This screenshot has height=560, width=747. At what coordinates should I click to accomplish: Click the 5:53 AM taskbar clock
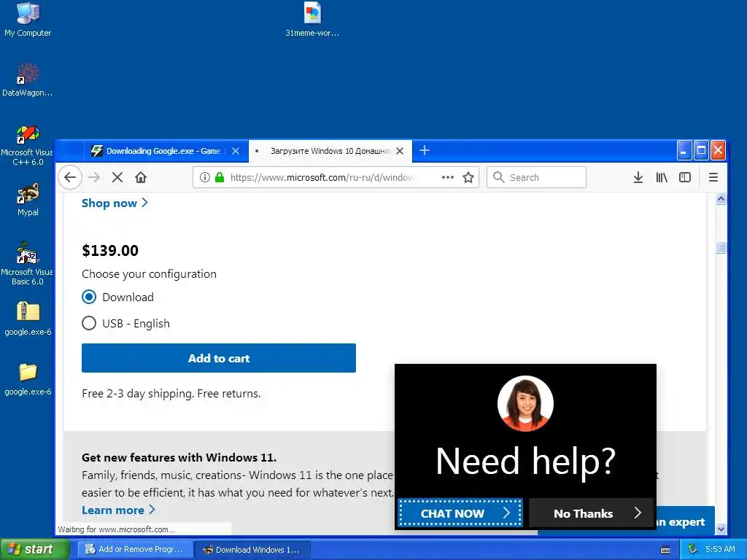(x=720, y=550)
